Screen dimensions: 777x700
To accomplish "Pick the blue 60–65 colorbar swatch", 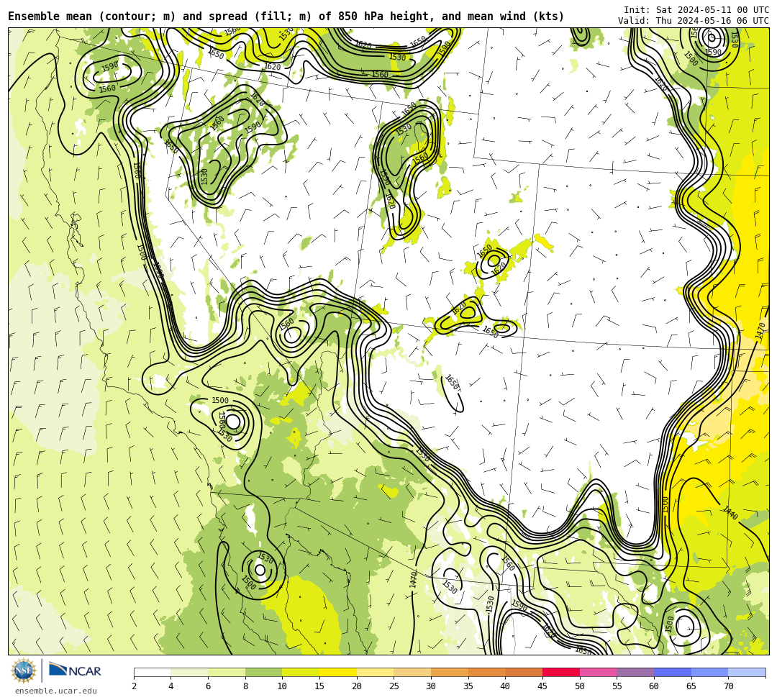I will (673, 673).
